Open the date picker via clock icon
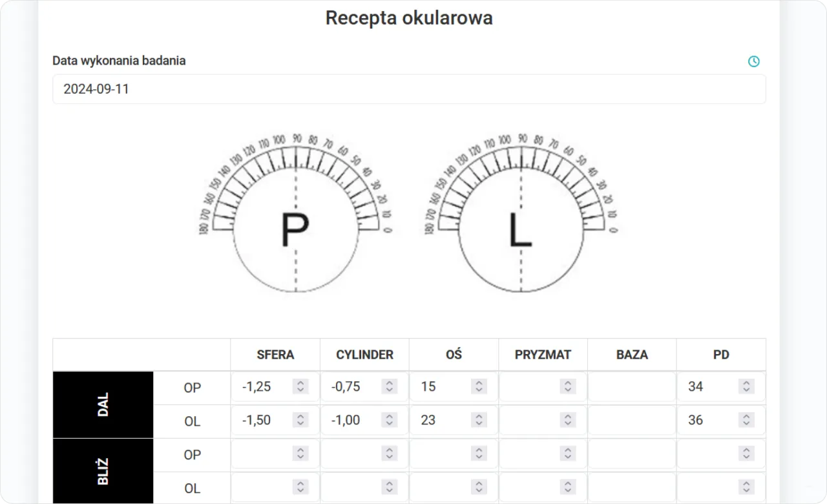827x504 pixels. 753,61
